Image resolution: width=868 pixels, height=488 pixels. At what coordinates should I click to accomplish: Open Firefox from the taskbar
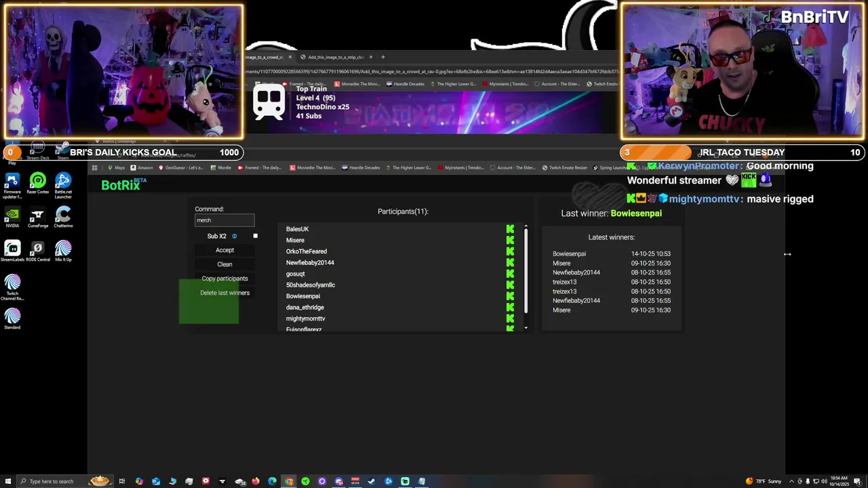(x=256, y=481)
